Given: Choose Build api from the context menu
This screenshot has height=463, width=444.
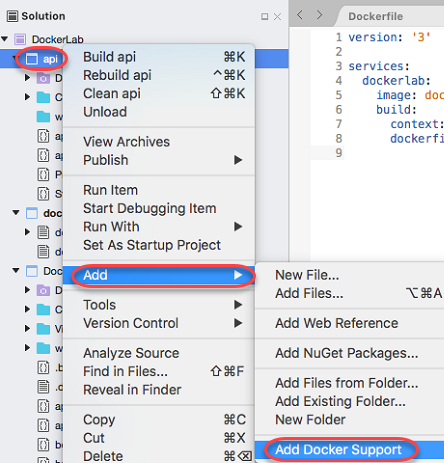Looking at the screenshot, I should (x=159, y=57).
